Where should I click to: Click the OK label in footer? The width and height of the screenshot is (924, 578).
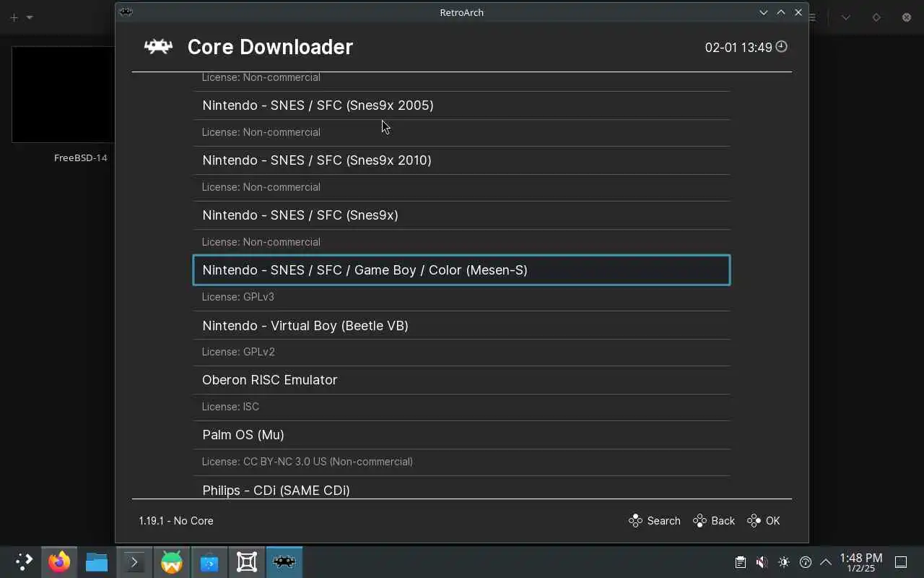772,521
